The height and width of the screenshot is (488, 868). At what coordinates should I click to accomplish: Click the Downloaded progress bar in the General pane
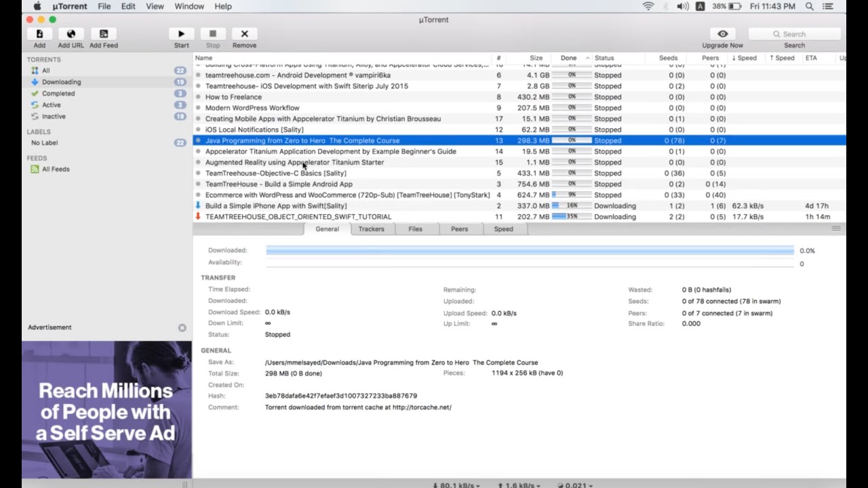click(530, 251)
